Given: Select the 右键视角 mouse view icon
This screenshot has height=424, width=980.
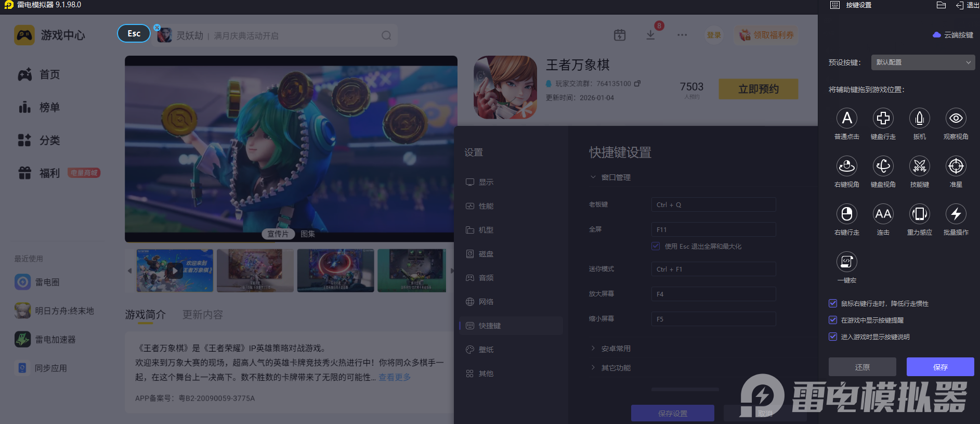Looking at the screenshot, I should click(847, 166).
